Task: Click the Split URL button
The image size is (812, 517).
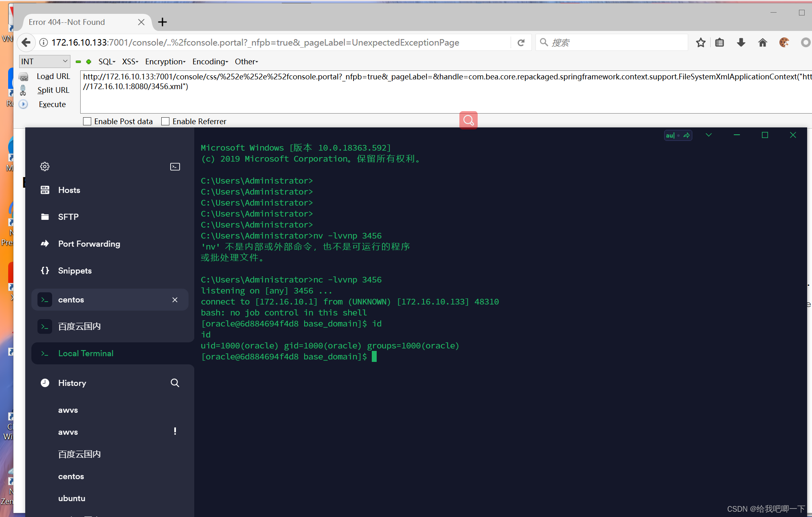Action: coord(53,90)
